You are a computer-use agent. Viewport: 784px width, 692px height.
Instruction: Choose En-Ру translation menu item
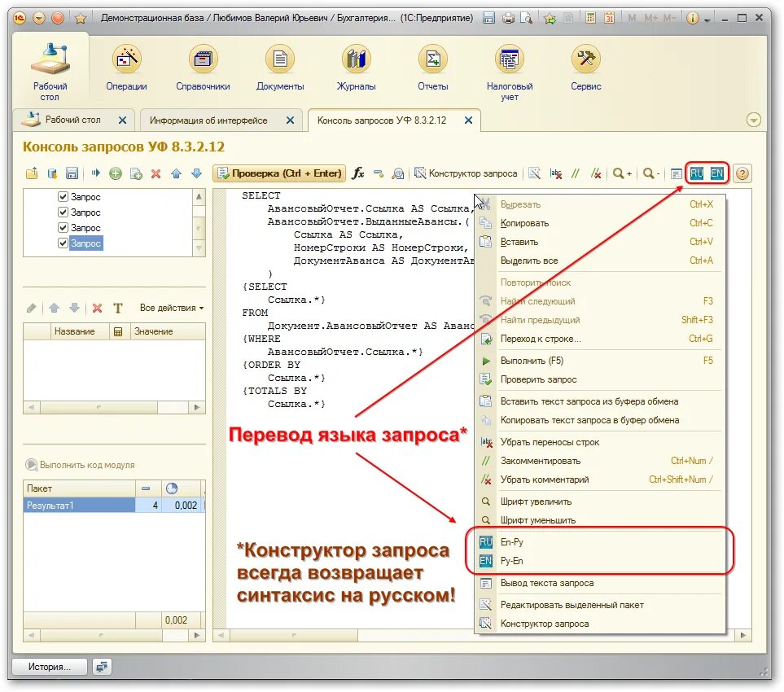point(600,542)
